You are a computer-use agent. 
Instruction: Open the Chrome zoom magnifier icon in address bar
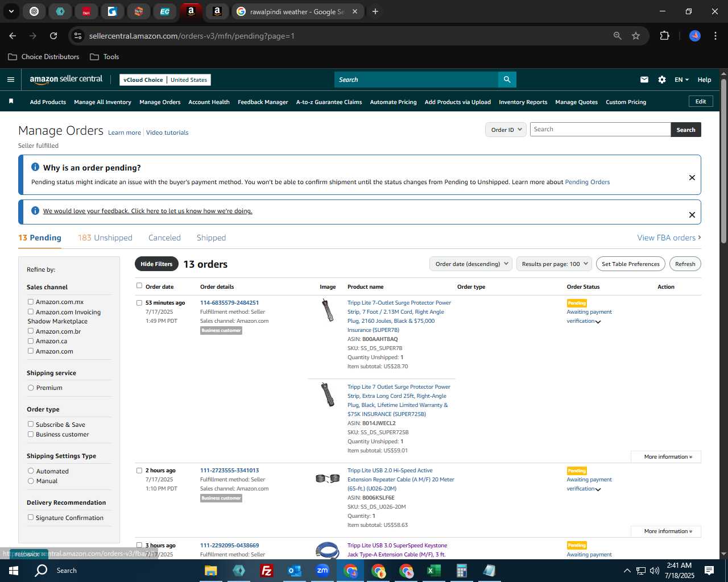click(x=617, y=36)
